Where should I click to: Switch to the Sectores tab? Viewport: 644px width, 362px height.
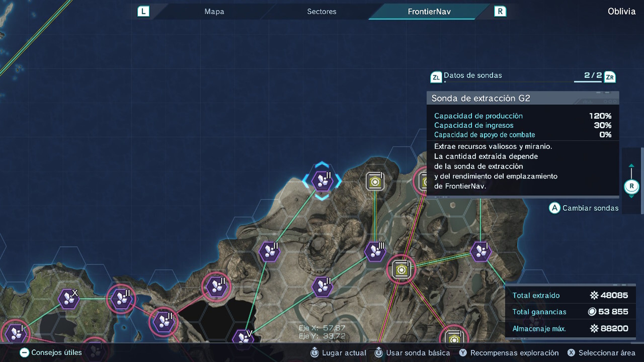pyautogui.click(x=321, y=12)
